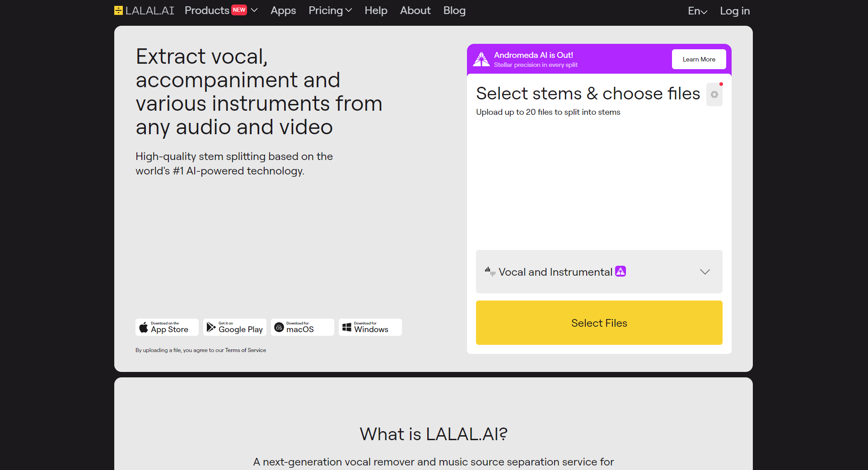Open the About page
868x470 pixels.
415,10
